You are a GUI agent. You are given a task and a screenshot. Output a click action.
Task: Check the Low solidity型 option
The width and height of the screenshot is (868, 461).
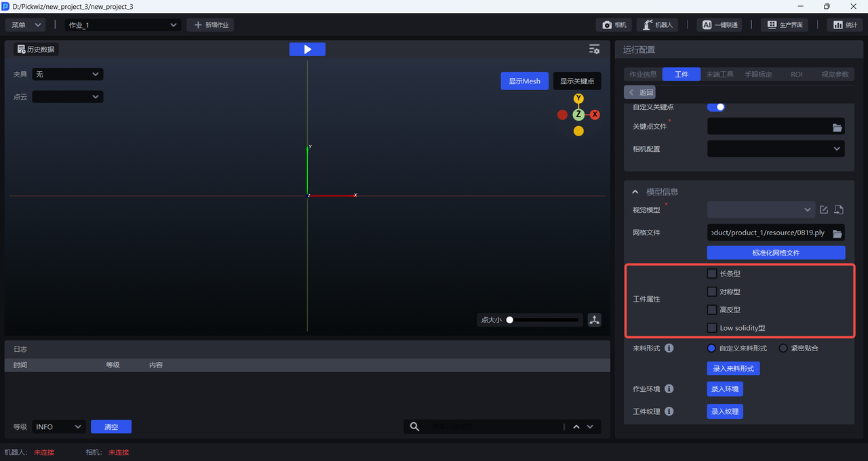point(712,328)
